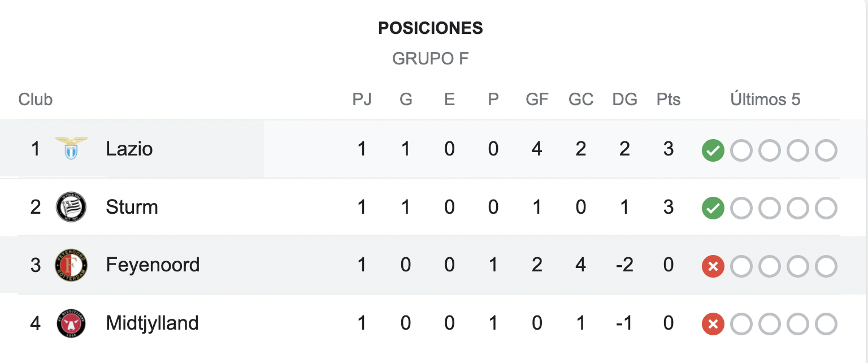
Task: Click Feyenoord's red loss X icon
Action: [x=713, y=266]
